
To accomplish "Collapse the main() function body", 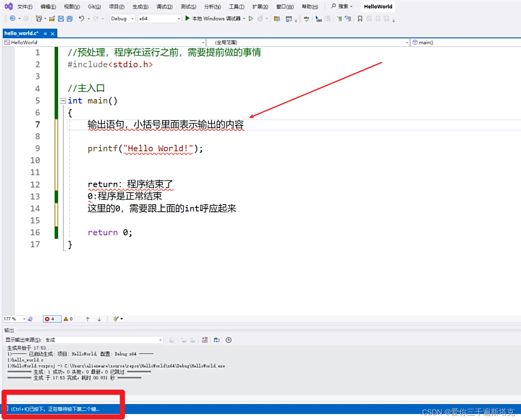I will 63,100.
